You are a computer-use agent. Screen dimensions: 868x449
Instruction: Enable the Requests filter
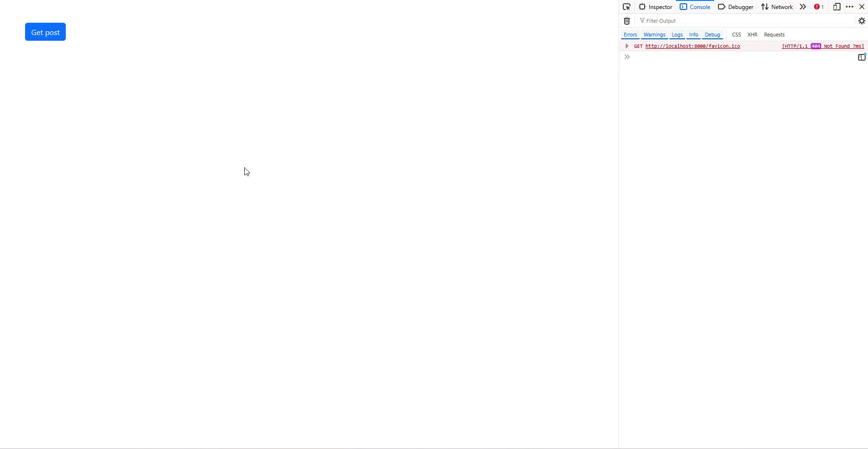(x=774, y=35)
